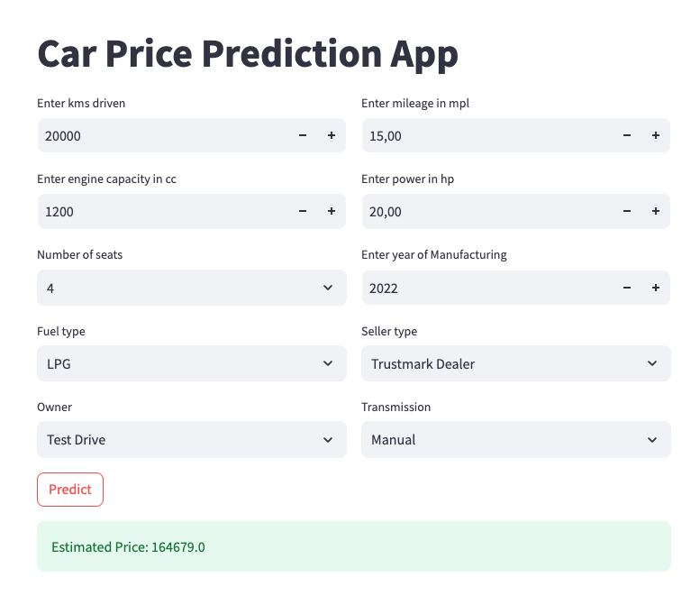Select the power in hp text field
Image resolution: width=700 pixels, height=614 pixels.
tap(486, 211)
